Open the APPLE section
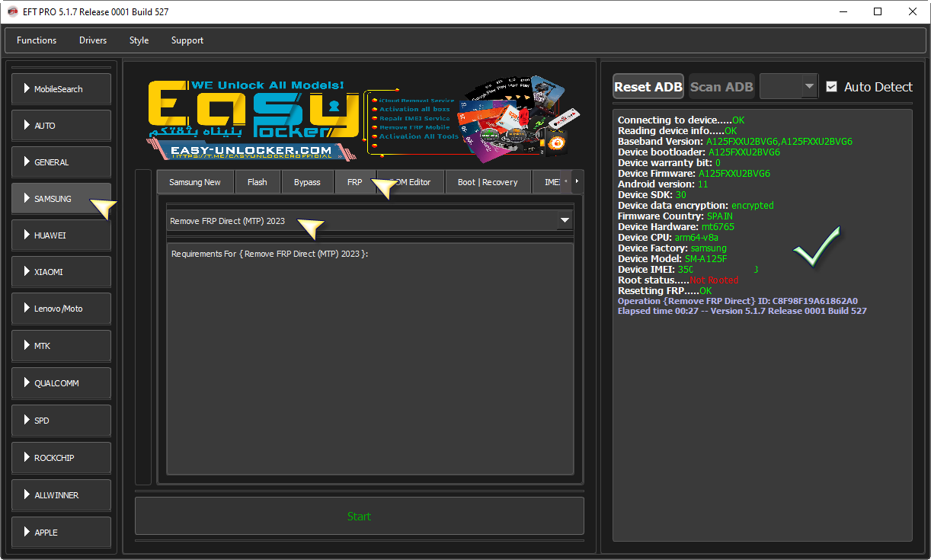Viewport: 931px width, 560px height. click(x=61, y=533)
